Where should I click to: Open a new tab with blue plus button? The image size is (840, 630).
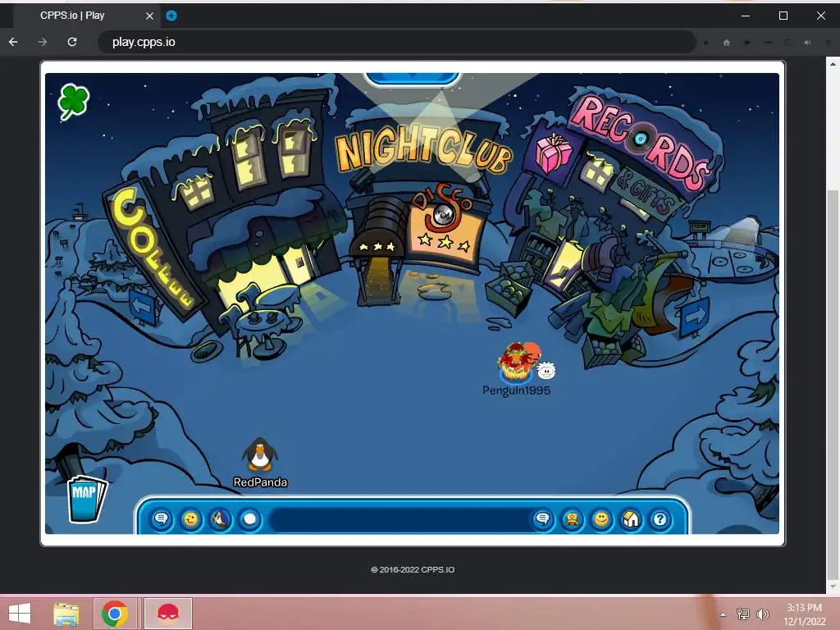(171, 16)
